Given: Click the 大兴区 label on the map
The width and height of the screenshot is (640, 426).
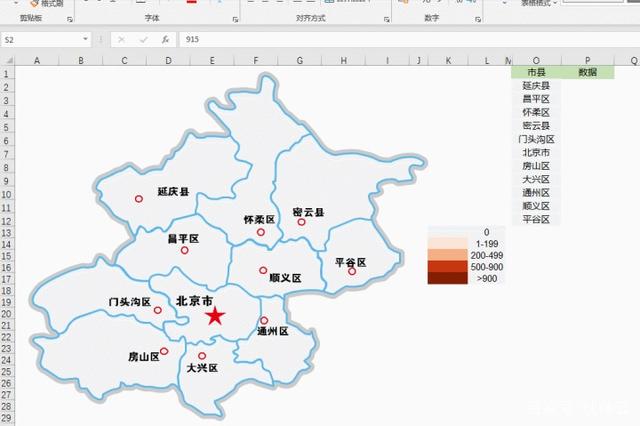Looking at the screenshot, I should click(x=202, y=368).
